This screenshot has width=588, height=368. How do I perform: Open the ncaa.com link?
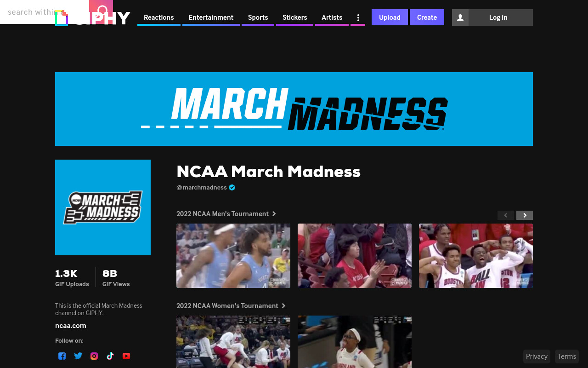tap(71, 326)
